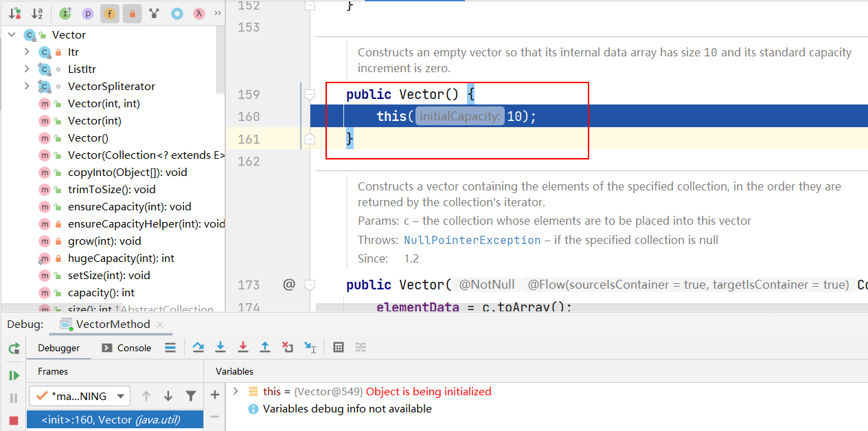
Task: Click the Frames filter funnel icon
Action: pos(191,396)
